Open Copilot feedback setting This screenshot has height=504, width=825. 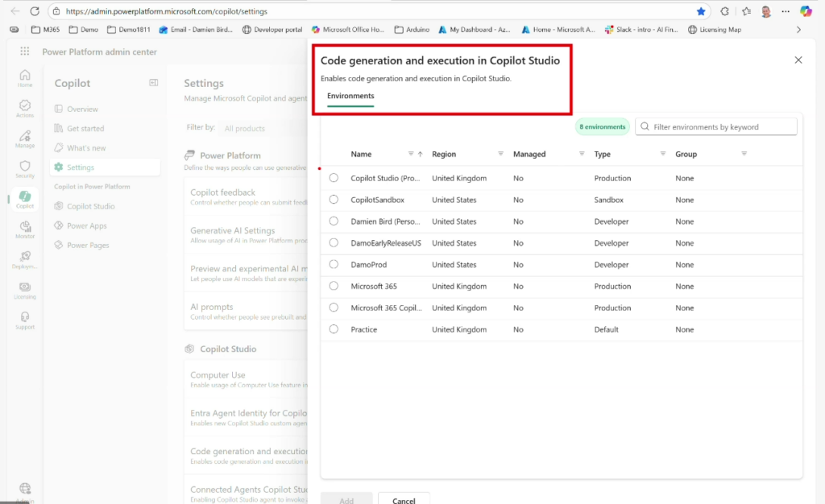click(x=247, y=196)
